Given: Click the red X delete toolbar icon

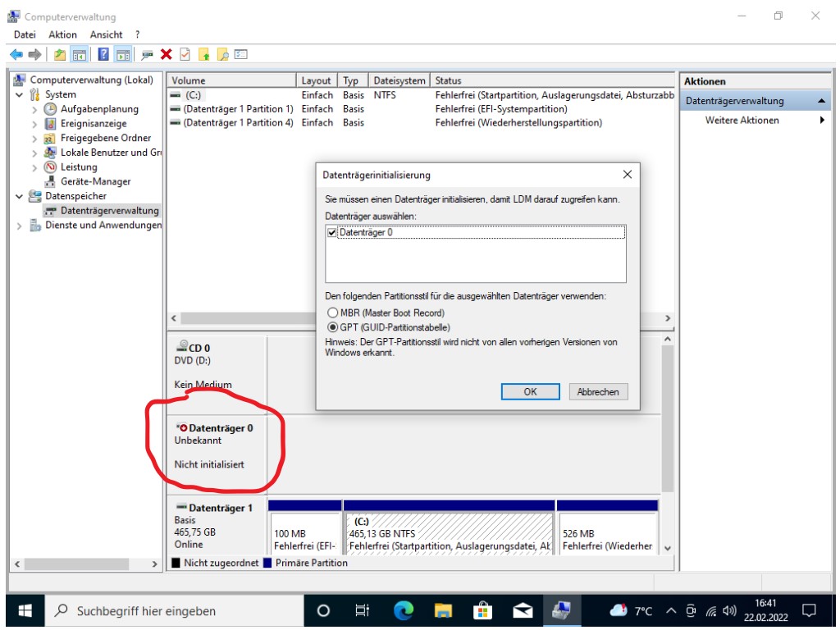Looking at the screenshot, I should [166, 54].
